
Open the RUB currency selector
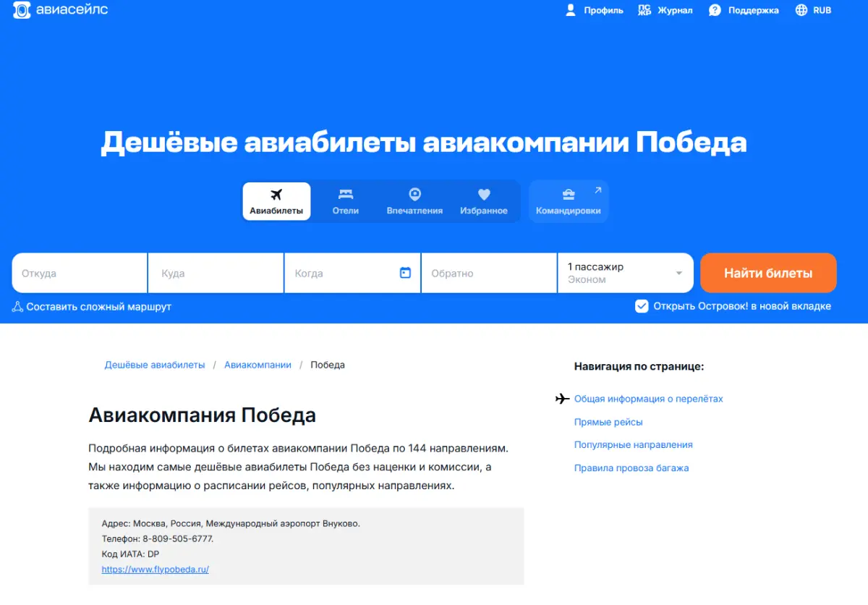click(x=813, y=10)
